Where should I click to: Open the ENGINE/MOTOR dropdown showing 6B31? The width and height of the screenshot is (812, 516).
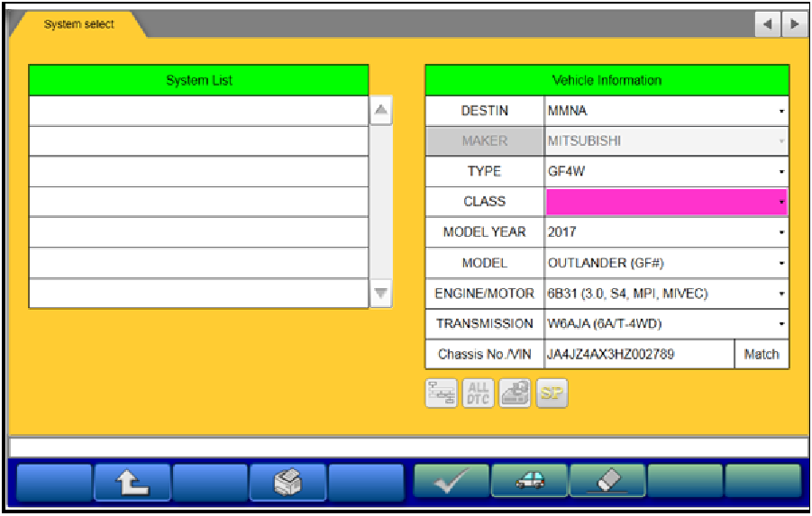[666, 294]
